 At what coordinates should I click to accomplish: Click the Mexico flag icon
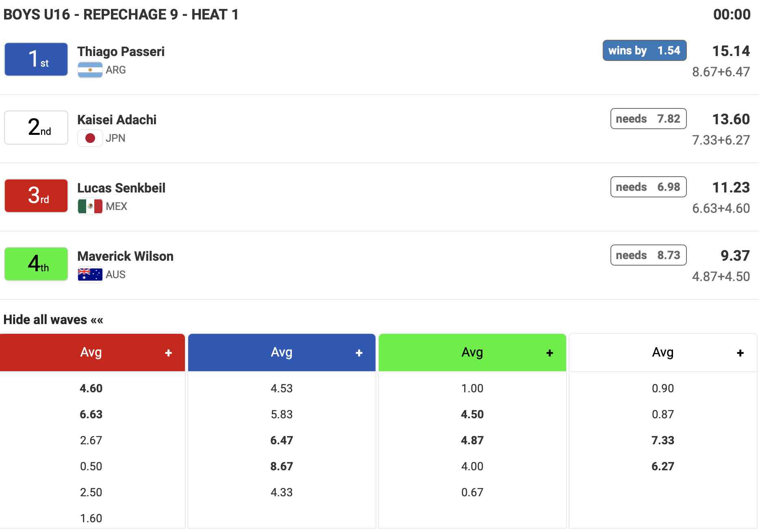[90, 206]
